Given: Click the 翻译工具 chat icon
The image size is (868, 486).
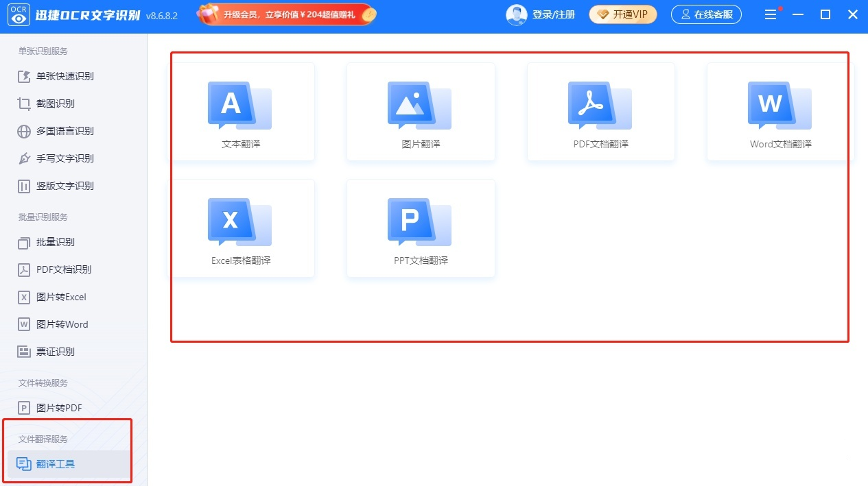Looking at the screenshot, I should tap(24, 464).
